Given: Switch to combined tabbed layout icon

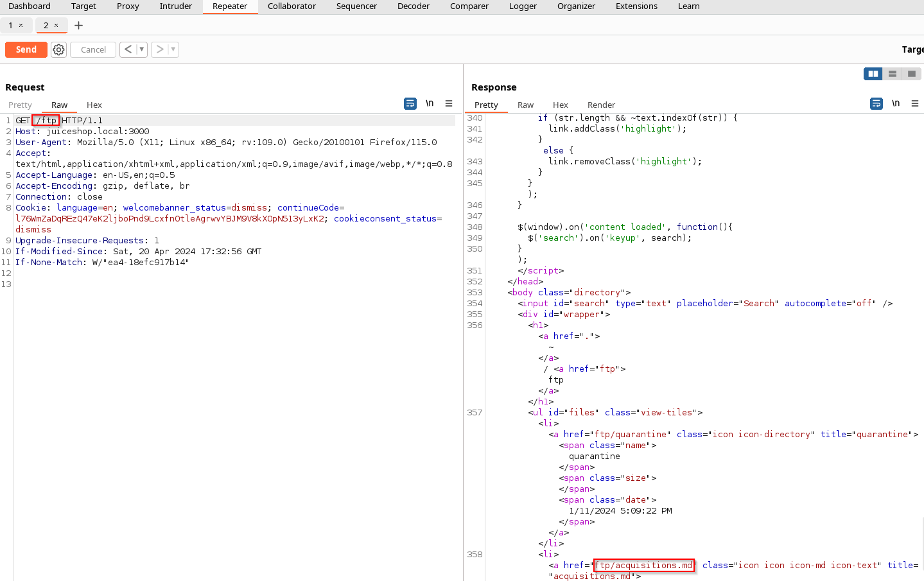Looking at the screenshot, I should pos(911,74).
